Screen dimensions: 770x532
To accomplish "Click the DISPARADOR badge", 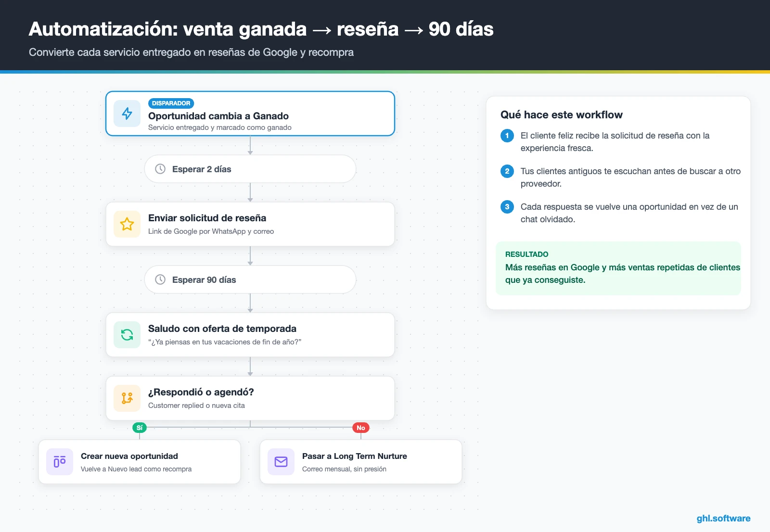I will [171, 103].
